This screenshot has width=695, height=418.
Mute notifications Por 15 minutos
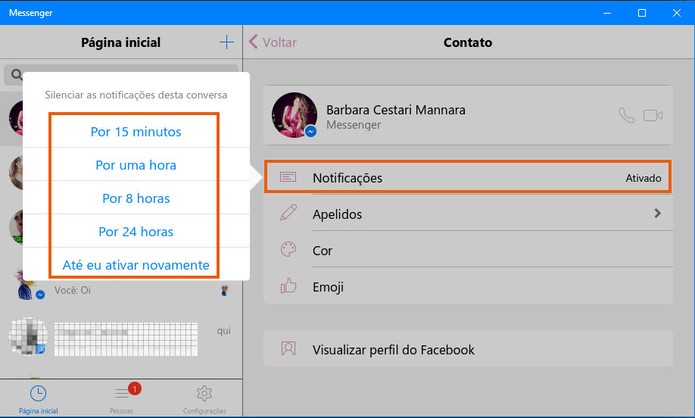click(136, 132)
